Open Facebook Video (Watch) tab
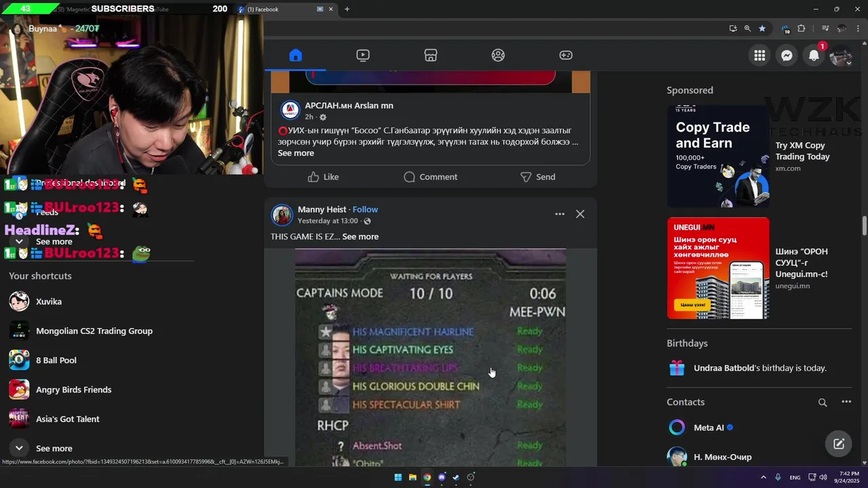The width and height of the screenshot is (868, 488). point(363,56)
